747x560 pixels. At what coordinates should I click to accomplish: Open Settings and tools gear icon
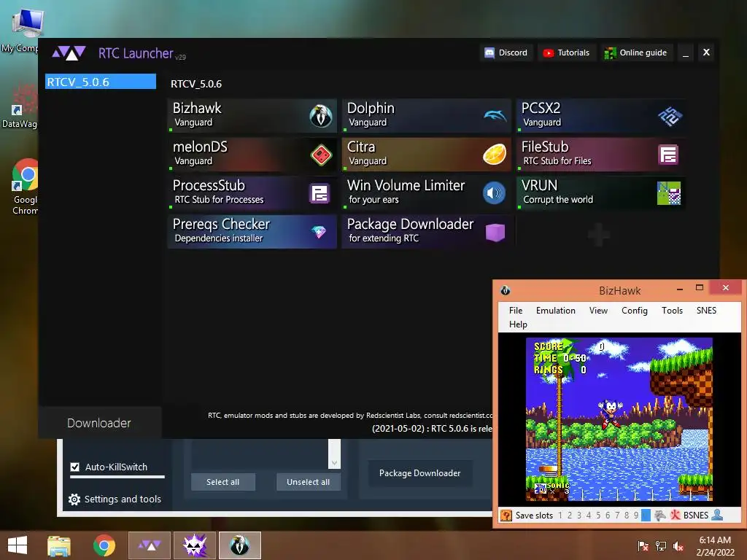pos(74,499)
